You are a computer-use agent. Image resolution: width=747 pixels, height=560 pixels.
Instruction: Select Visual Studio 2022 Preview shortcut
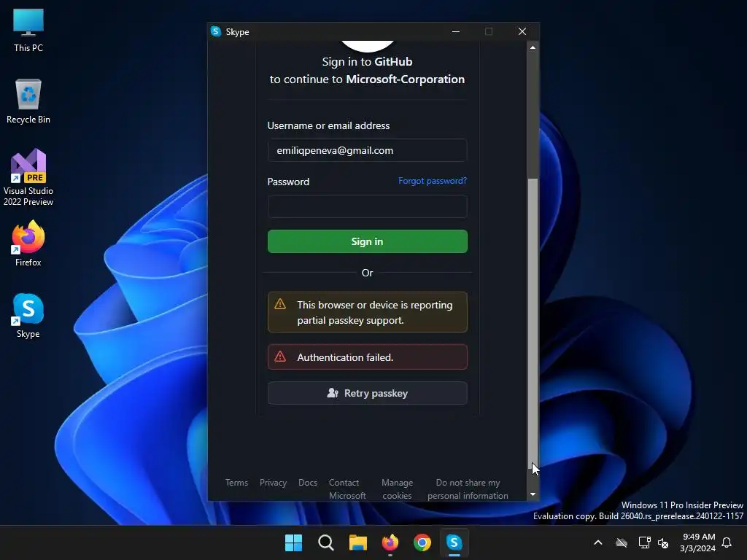28,177
